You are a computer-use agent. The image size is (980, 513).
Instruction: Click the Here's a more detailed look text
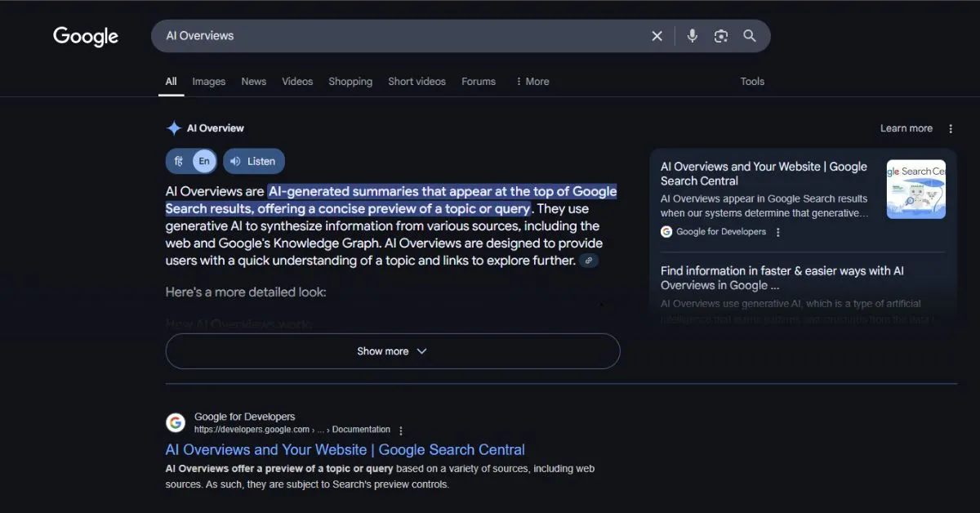click(x=246, y=292)
